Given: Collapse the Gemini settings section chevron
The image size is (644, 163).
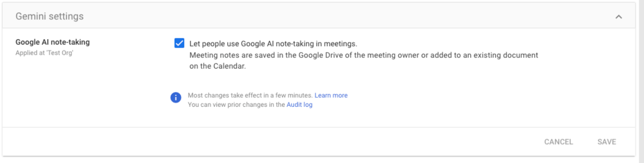Looking at the screenshot, I should (619, 17).
